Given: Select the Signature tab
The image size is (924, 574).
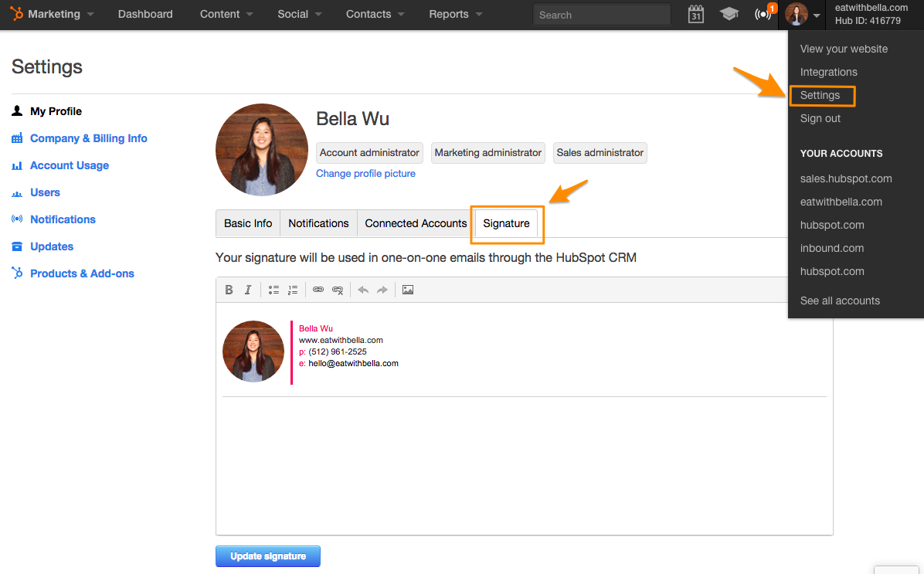Looking at the screenshot, I should [506, 223].
